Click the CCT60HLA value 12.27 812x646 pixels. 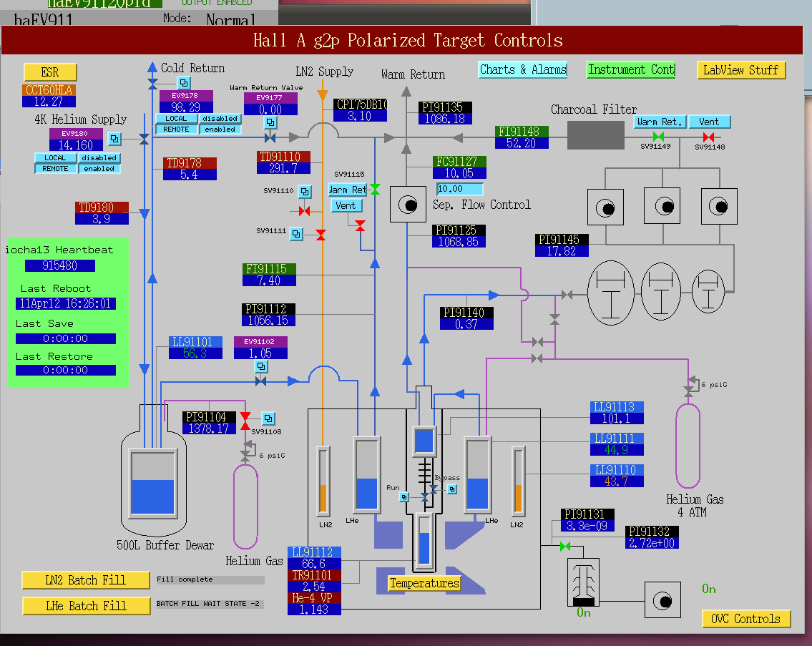[x=49, y=102]
